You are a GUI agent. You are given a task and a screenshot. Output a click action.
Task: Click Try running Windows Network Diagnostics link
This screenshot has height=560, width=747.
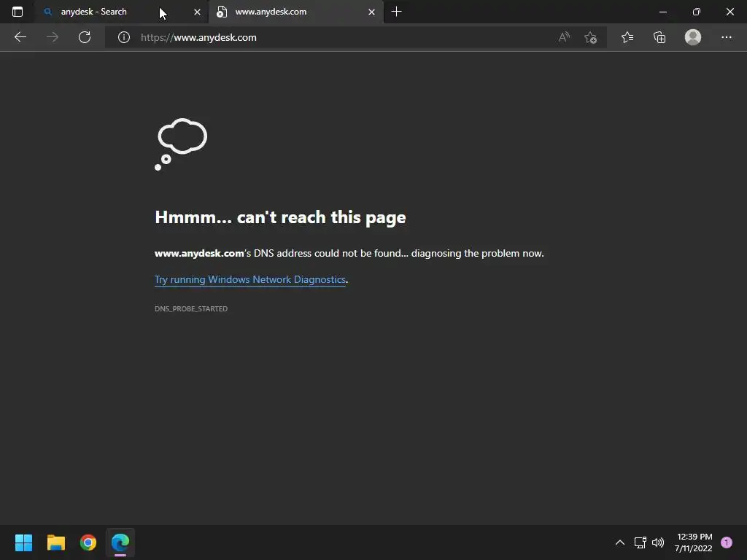[x=250, y=279]
